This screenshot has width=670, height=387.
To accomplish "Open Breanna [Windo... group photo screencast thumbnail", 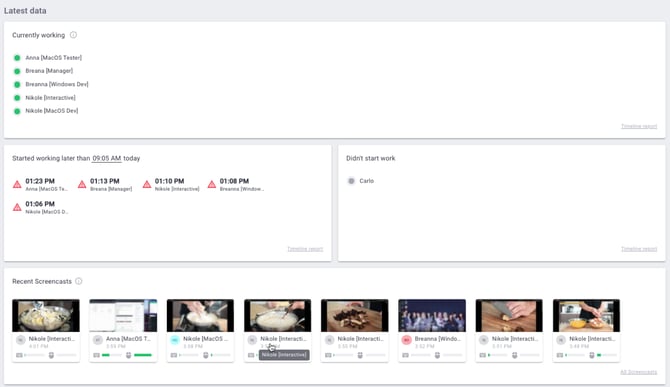I will (x=432, y=316).
